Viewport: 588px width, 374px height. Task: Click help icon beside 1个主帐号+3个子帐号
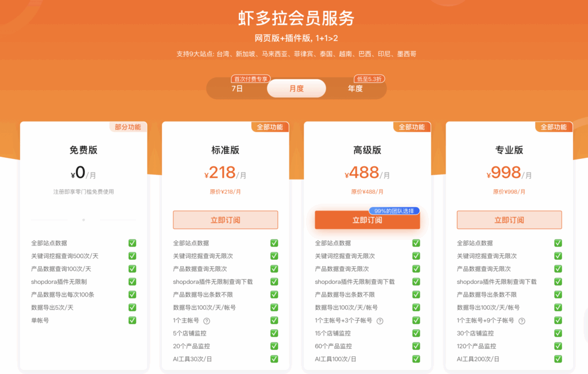(x=380, y=321)
